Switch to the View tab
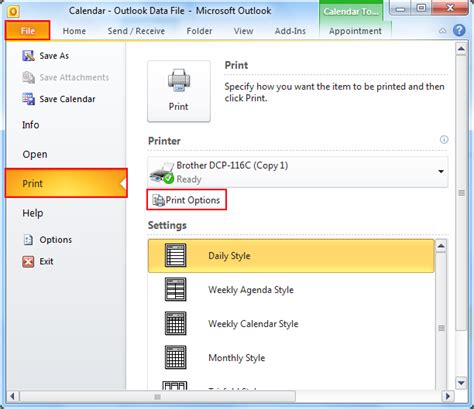 point(243,31)
